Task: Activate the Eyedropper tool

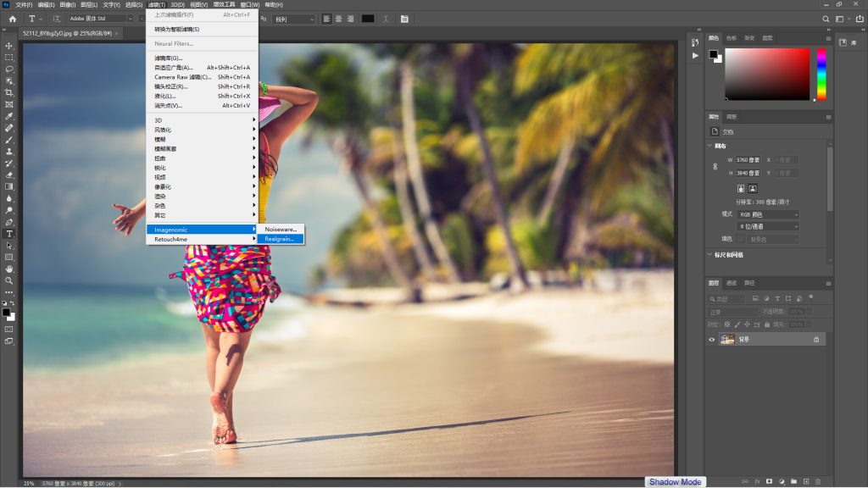Action: [x=9, y=116]
